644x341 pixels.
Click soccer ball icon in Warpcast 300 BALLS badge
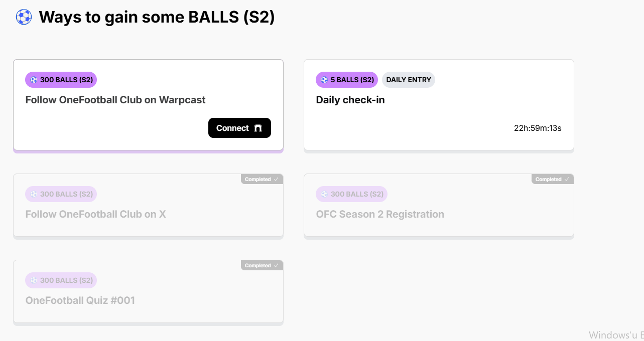(34, 80)
